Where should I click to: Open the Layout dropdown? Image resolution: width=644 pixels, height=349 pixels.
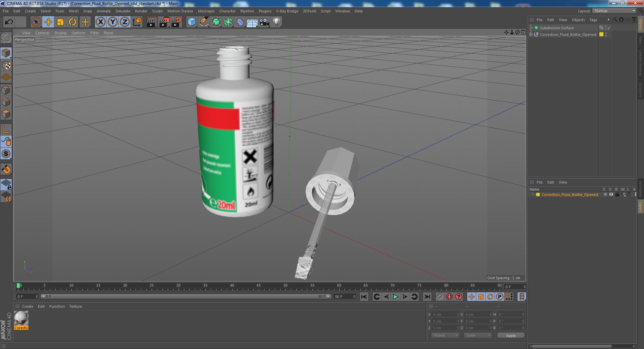pos(614,11)
